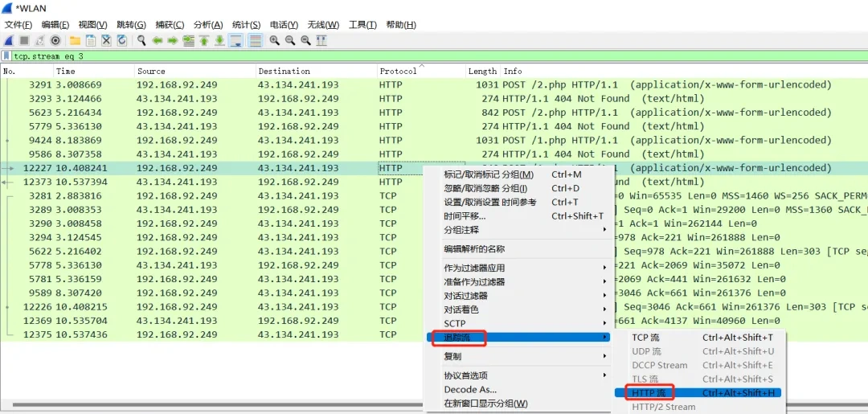
Task: Open the 帮助(H) menu
Action: pyautogui.click(x=401, y=25)
